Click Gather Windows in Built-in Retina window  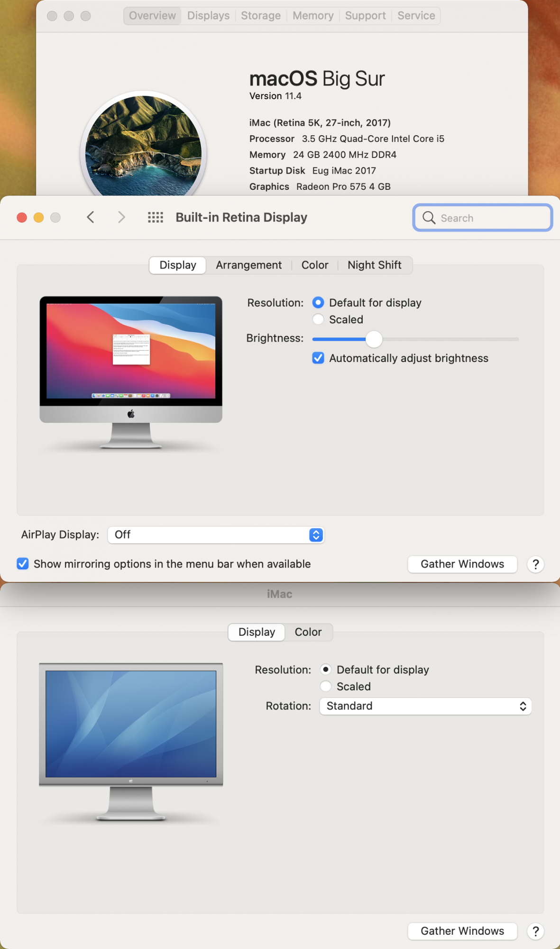462,564
